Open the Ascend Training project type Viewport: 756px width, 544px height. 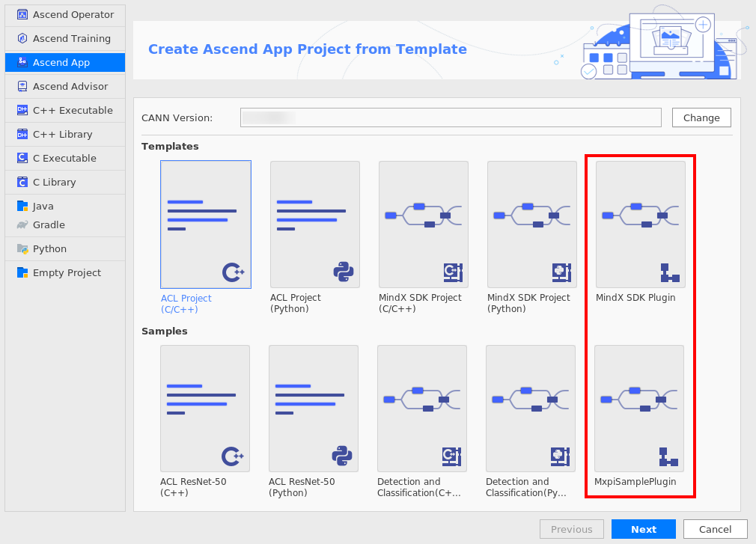[65, 39]
